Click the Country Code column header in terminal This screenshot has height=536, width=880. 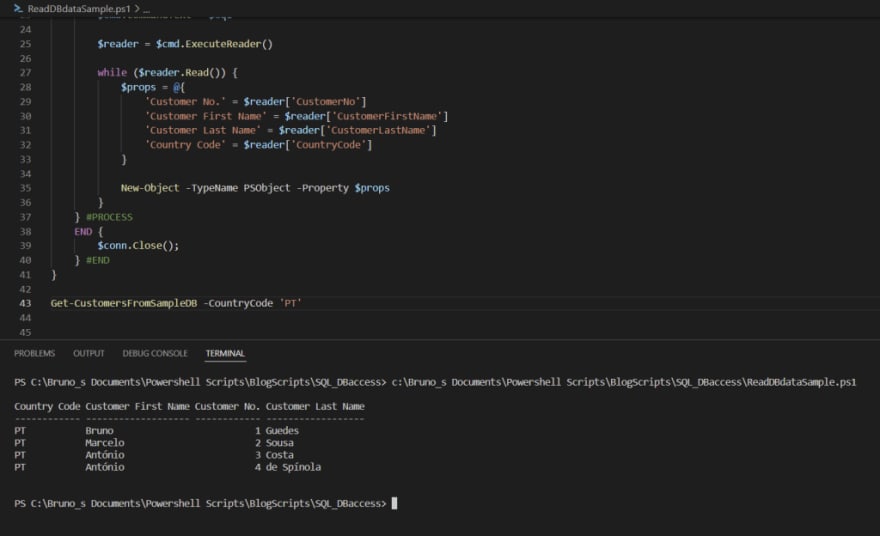[47, 406]
